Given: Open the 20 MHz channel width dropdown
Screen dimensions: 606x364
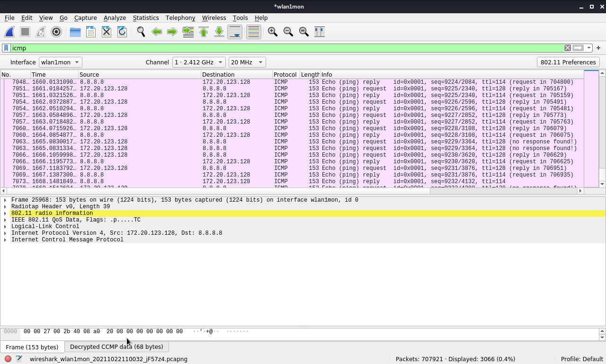Looking at the screenshot, I should 247,62.
